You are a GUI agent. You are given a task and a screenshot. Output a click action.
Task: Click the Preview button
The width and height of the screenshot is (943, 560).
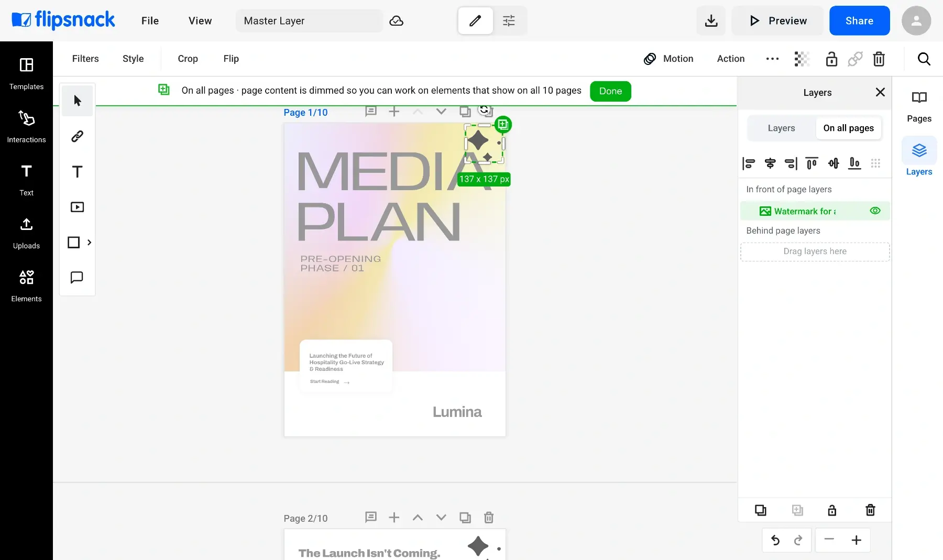point(778,21)
